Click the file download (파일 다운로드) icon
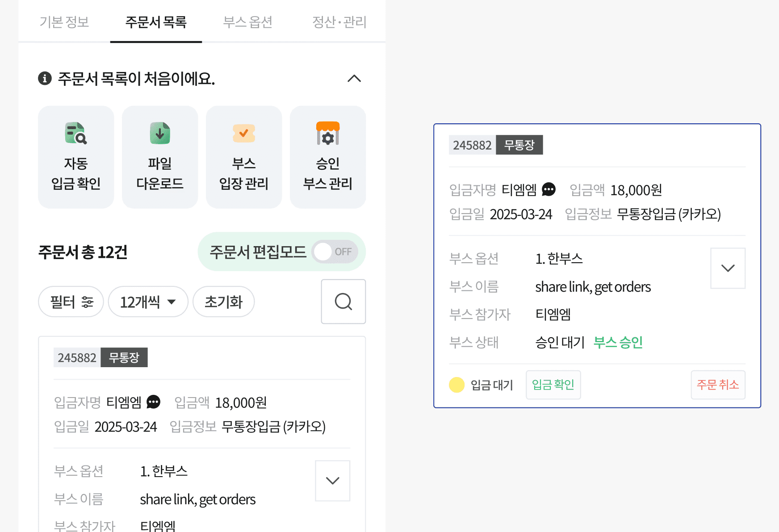The image size is (779, 532). [160, 134]
